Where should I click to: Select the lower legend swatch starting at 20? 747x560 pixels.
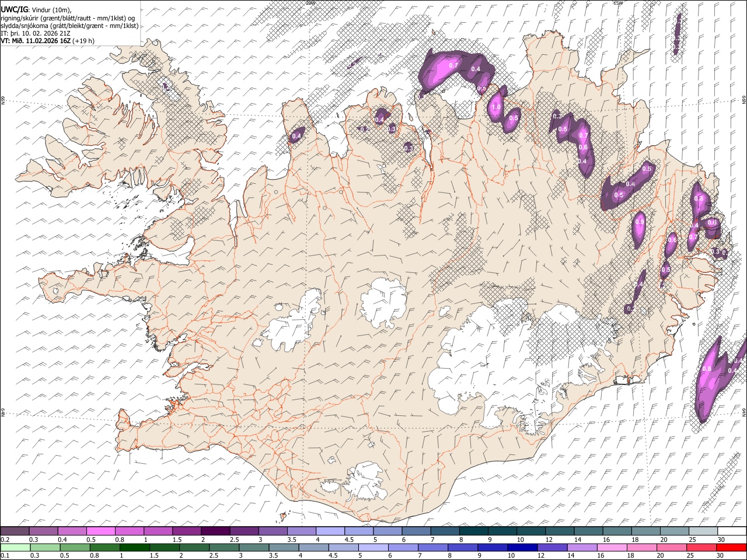click(x=671, y=547)
